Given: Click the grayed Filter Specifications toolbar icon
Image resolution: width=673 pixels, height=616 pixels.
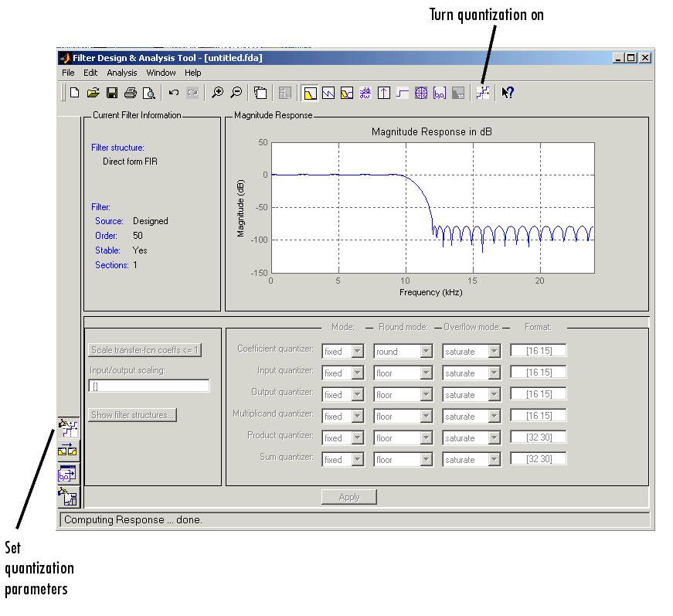Looking at the screenshot, I should click(x=285, y=93).
